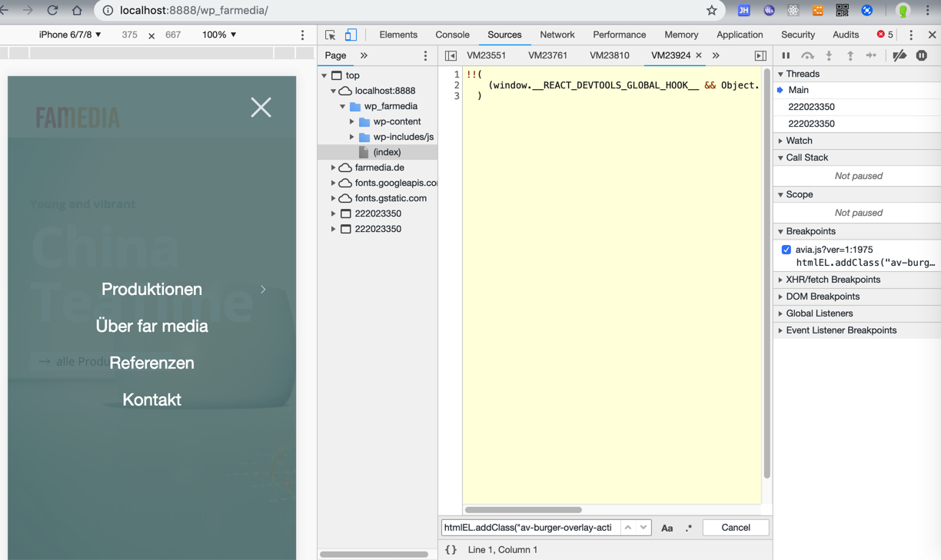
Task: Step out of current function
Action: (x=850, y=55)
